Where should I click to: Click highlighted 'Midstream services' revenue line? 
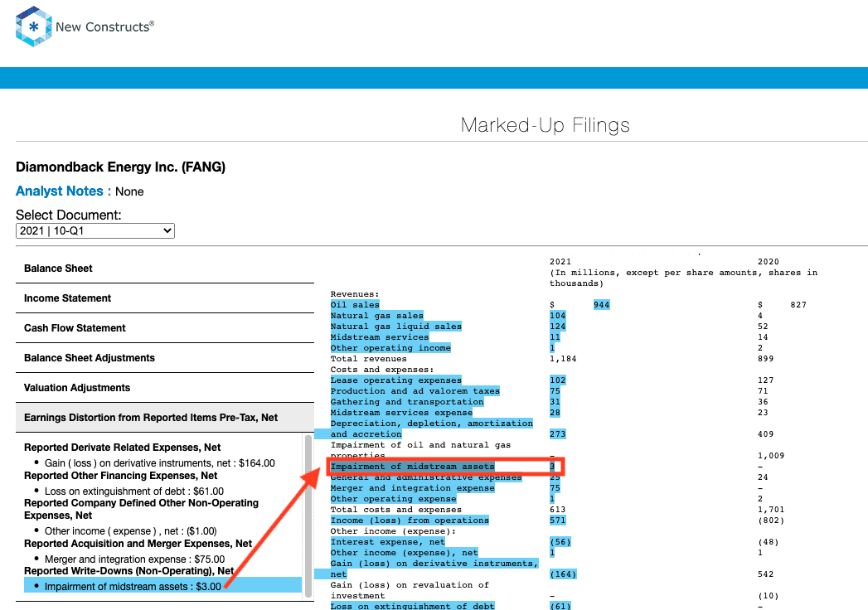[379, 337]
